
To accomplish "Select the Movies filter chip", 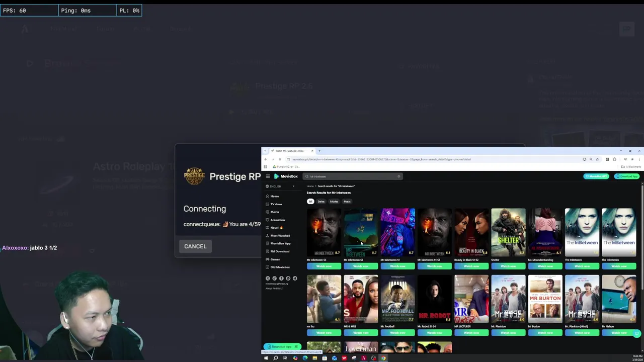I will click(334, 202).
